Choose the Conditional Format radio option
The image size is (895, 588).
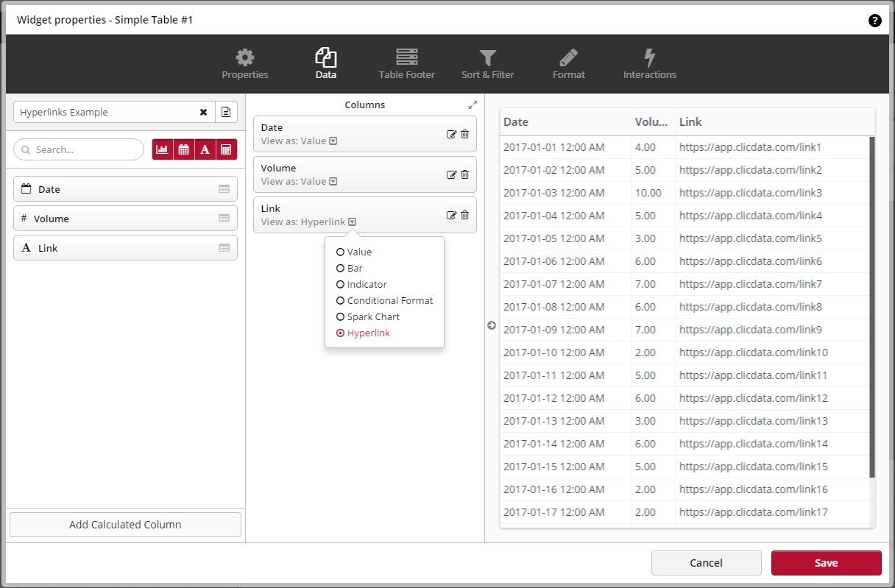(340, 301)
